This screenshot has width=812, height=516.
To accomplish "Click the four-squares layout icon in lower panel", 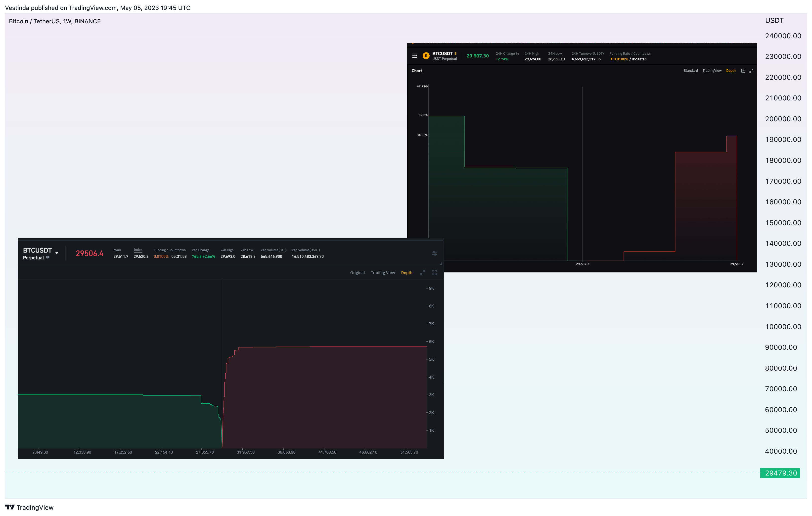I will 434,273.
